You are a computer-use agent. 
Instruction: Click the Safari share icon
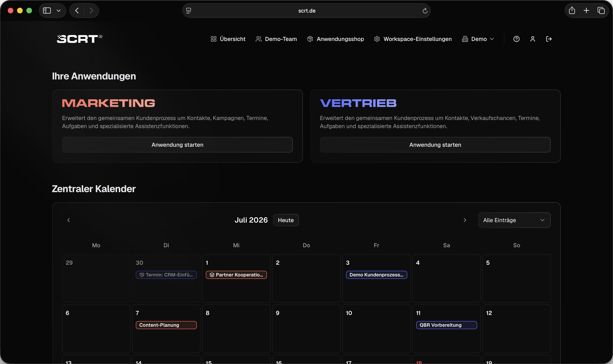click(x=572, y=10)
